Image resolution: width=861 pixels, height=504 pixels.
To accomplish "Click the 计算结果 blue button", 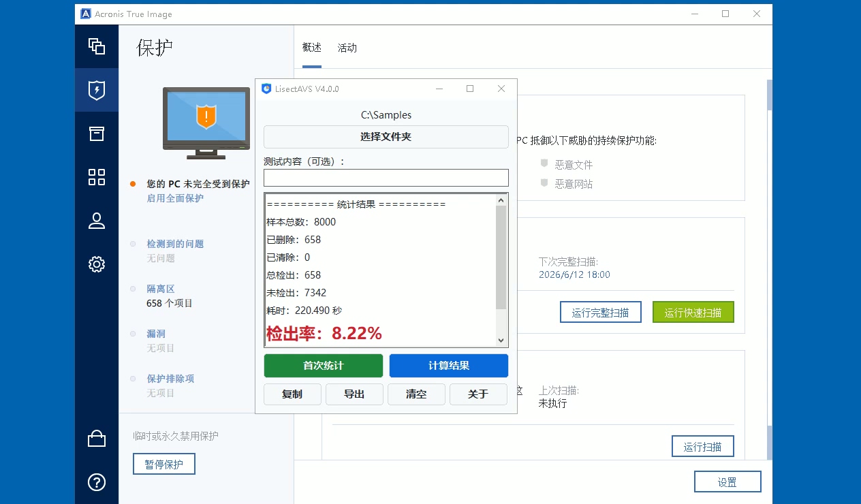I will [x=449, y=366].
